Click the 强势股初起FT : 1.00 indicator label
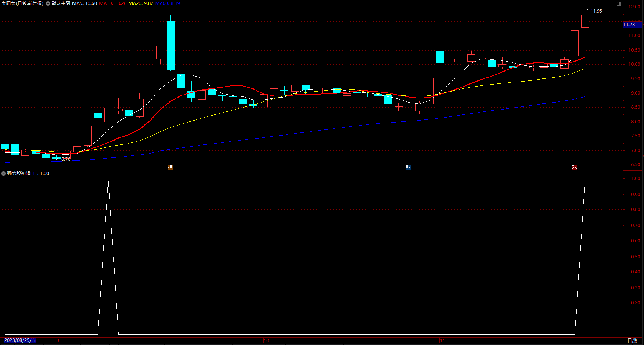Screen dimensions: 644x345 pos(28,173)
